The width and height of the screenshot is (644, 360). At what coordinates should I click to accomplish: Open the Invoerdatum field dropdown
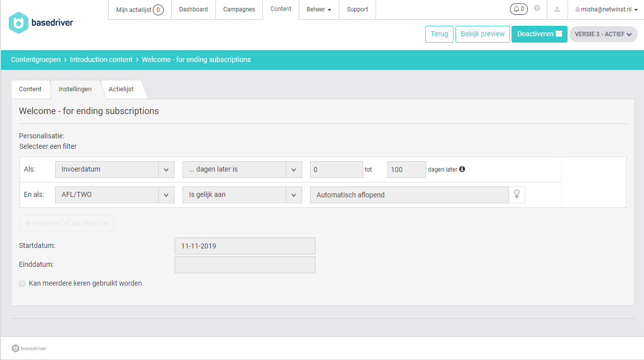click(x=115, y=170)
